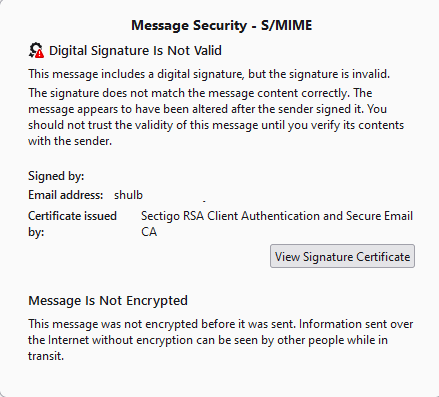Image resolution: width=439 pixels, height=397 pixels.
Task: Click the Email address label
Action: pos(66,195)
